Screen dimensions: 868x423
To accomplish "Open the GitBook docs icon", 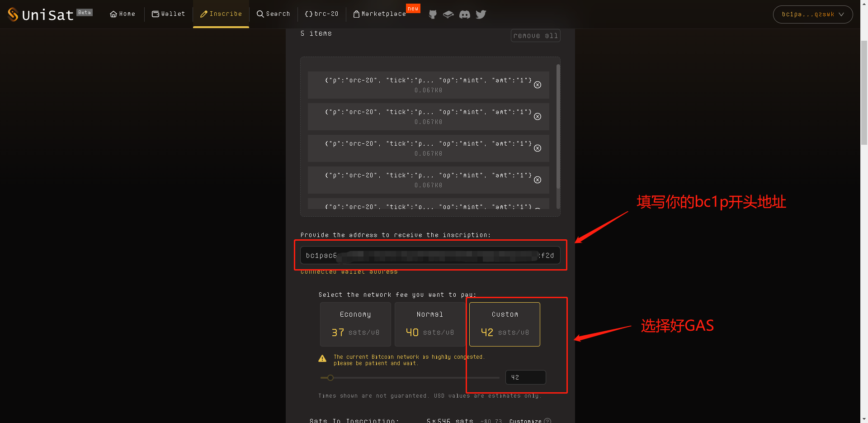I will (x=448, y=14).
